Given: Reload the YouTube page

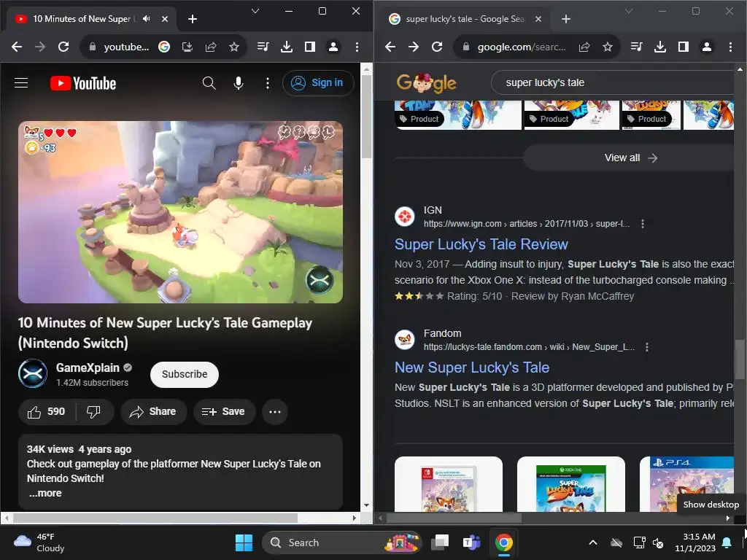Looking at the screenshot, I should coord(63,47).
